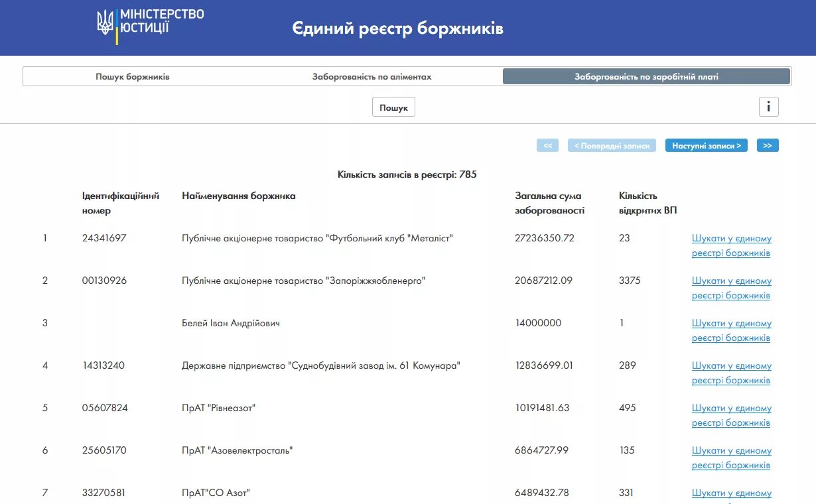Click debtor name ПрАТ "Рівнеазот"
Image resolution: width=816 pixels, height=504 pixels.
point(219,408)
